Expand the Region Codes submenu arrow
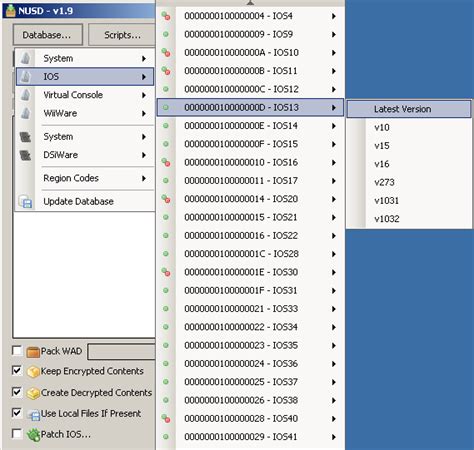The image size is (474, 450). point(144,178)
